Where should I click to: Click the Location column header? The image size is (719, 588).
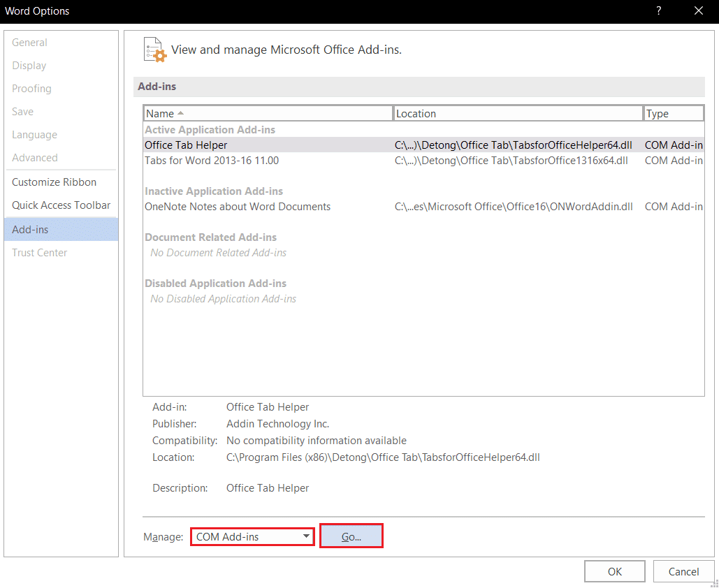tap(518, 113)
